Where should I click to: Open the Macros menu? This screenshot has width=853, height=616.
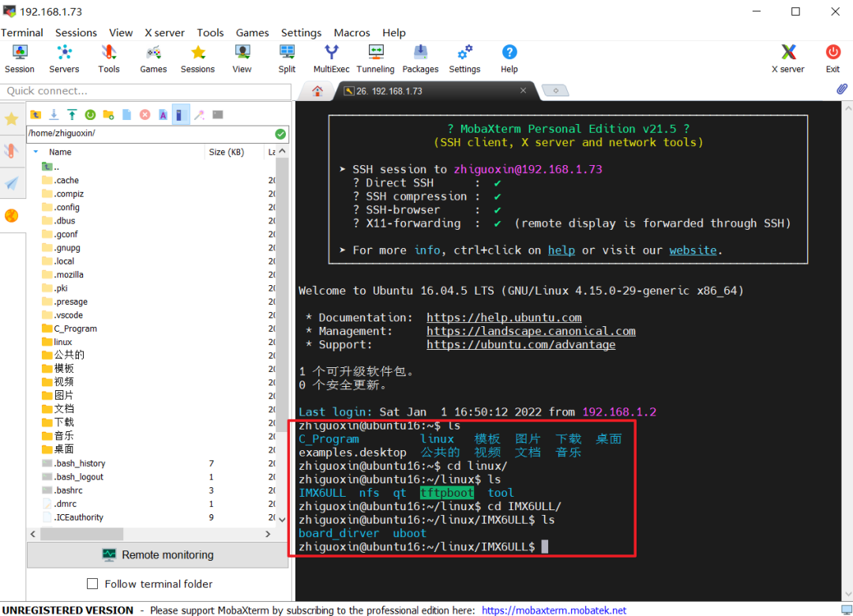coord(351,32)
